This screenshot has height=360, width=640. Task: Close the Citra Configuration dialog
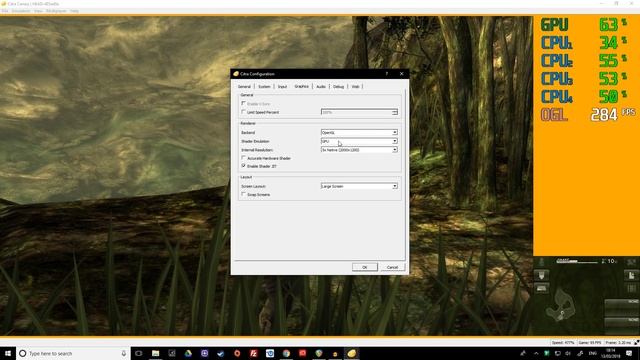pos(401,74)
